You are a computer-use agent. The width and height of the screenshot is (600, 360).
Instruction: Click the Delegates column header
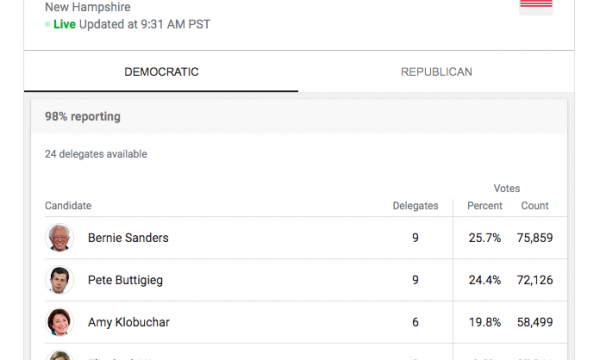(416, 206)
